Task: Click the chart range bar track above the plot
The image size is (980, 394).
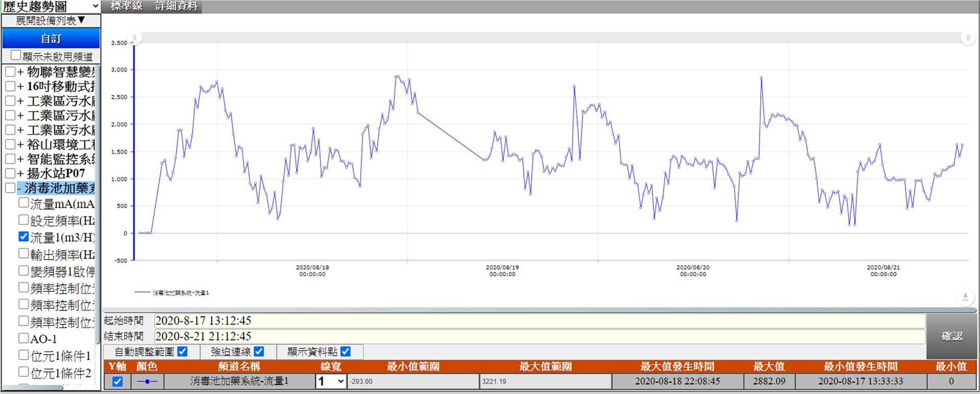Action: point(551,38)
